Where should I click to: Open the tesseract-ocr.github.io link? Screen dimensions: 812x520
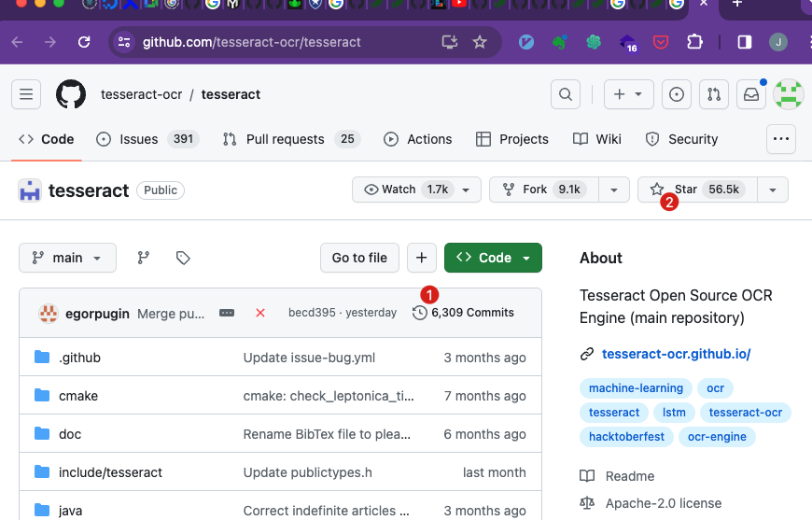pos(676,354)
